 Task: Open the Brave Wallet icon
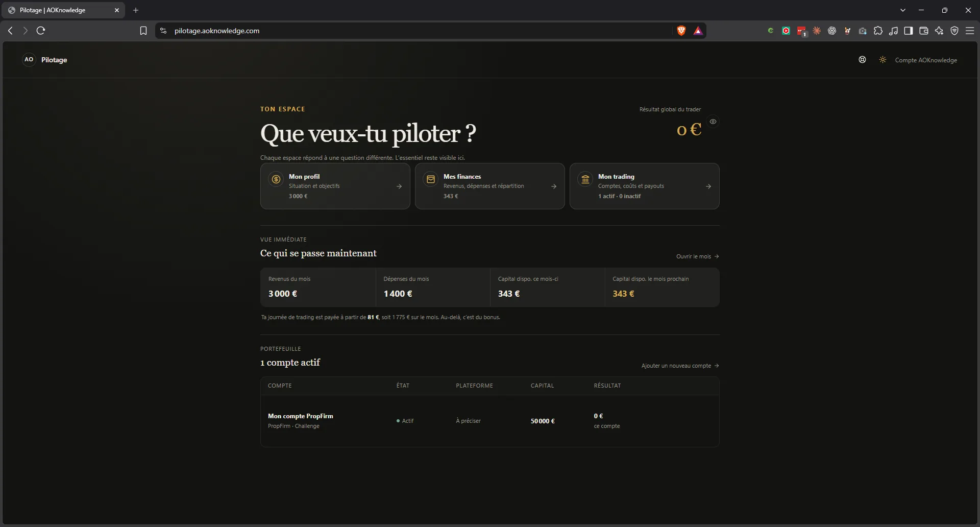click(924, 31)
